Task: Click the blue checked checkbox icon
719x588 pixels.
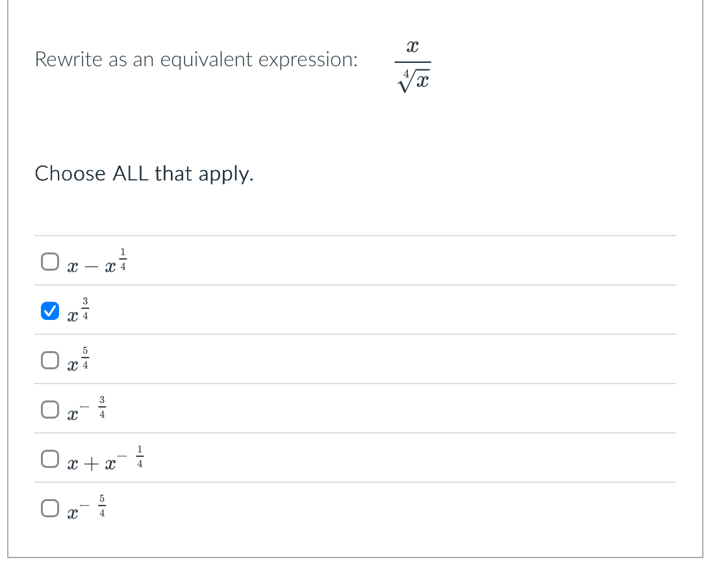Action: pyautogui.click(x=49, y=311)
